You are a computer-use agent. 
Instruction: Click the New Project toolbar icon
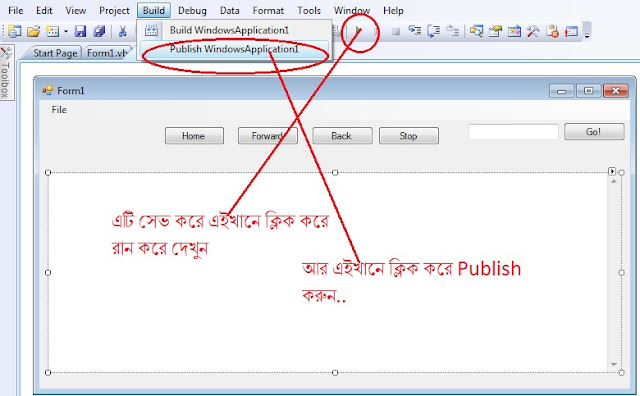15,31
